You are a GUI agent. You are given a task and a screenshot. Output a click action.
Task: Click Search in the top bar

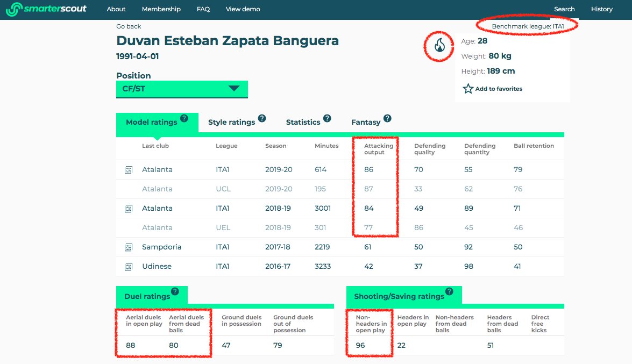[x=564, y=9]
